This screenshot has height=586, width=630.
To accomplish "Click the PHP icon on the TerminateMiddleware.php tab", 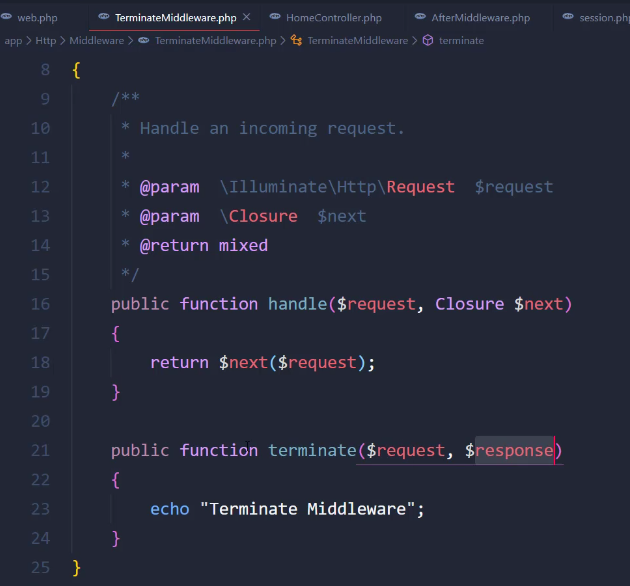I will tap(104, 16).
